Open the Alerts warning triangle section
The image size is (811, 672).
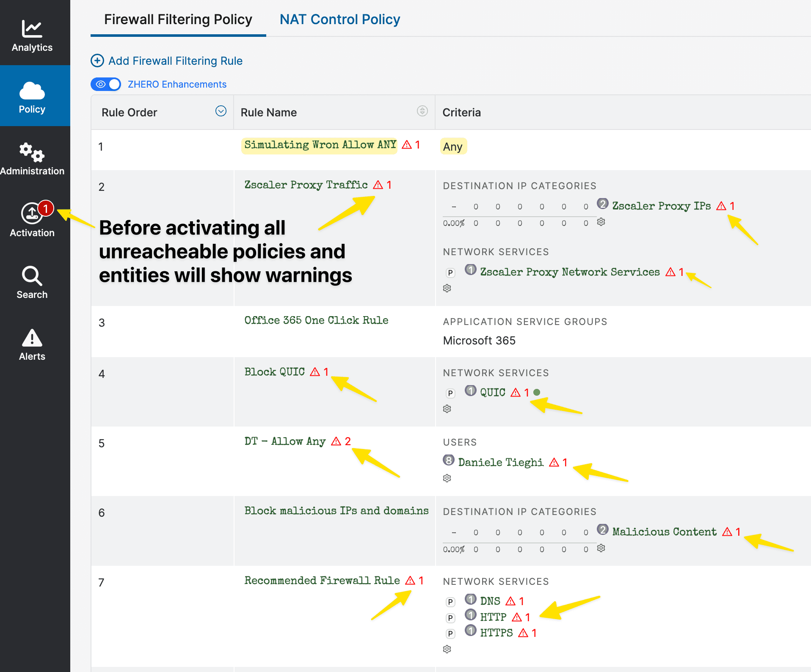pos(32,344)
